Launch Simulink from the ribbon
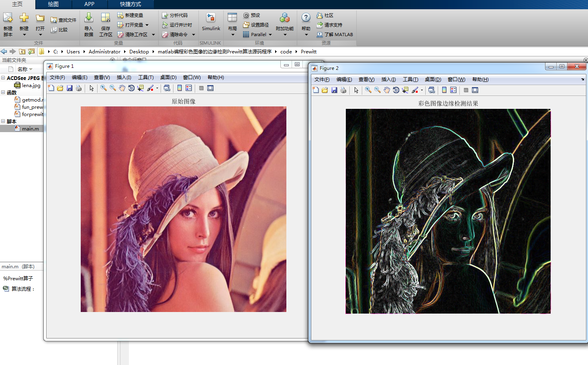The width and height of the screenshot is (588, 365). (211, 22)
